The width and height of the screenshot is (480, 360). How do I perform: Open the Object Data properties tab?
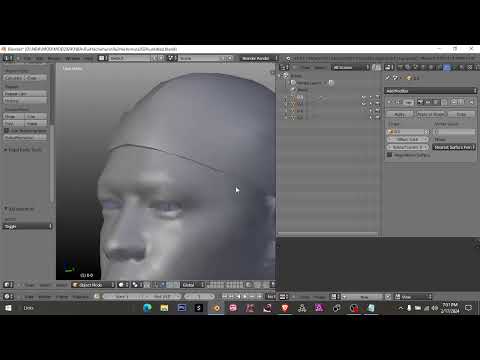pyautogui.click(x=455, y=67)
